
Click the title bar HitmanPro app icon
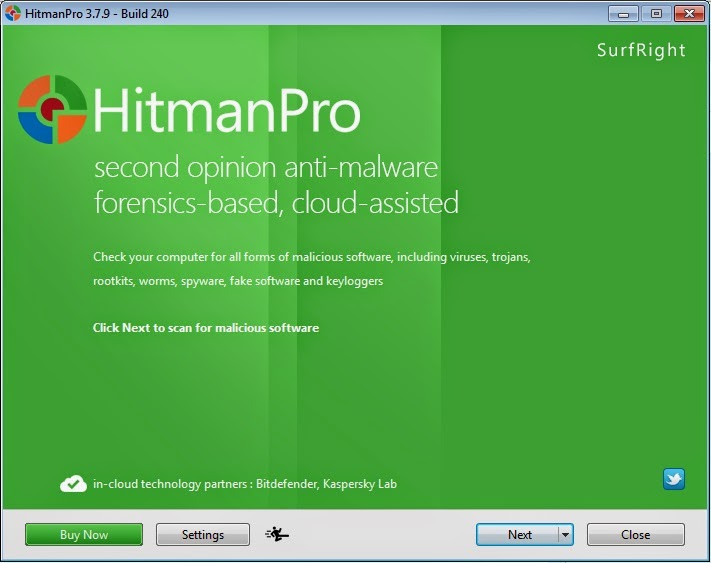(13, 13)
